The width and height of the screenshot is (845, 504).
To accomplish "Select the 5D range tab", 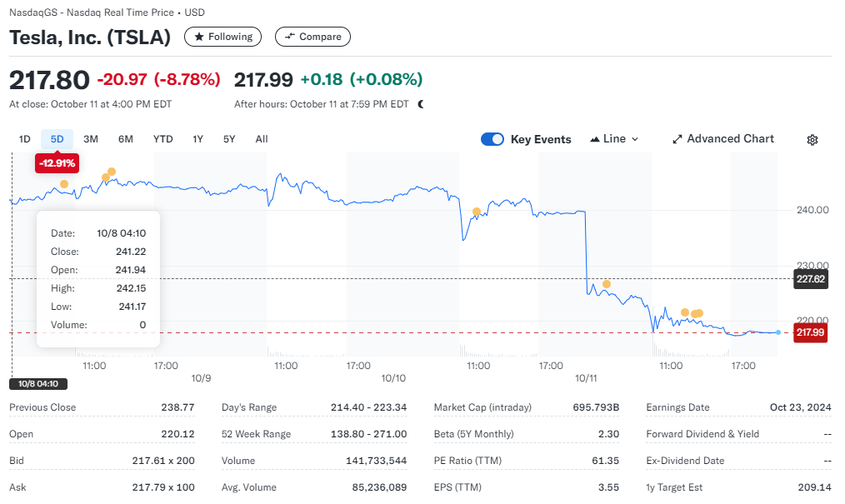I will point(57,139).
